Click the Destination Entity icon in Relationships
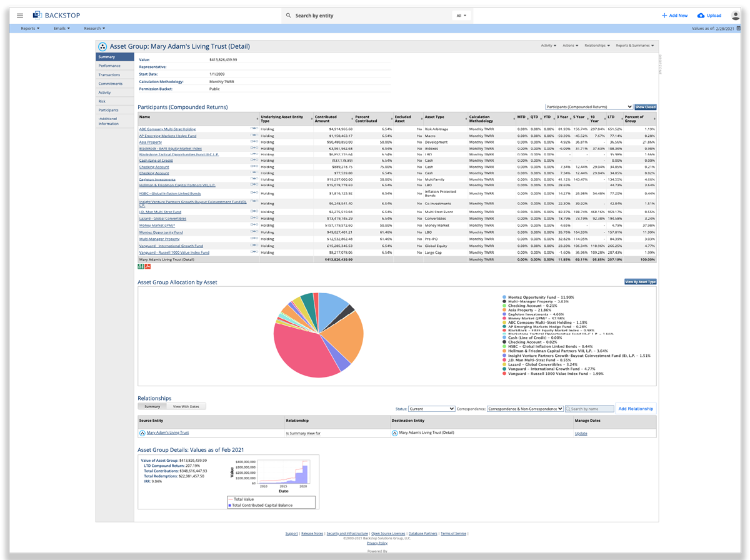The width and height of the screenshot is (750, 560). point(394,432)
